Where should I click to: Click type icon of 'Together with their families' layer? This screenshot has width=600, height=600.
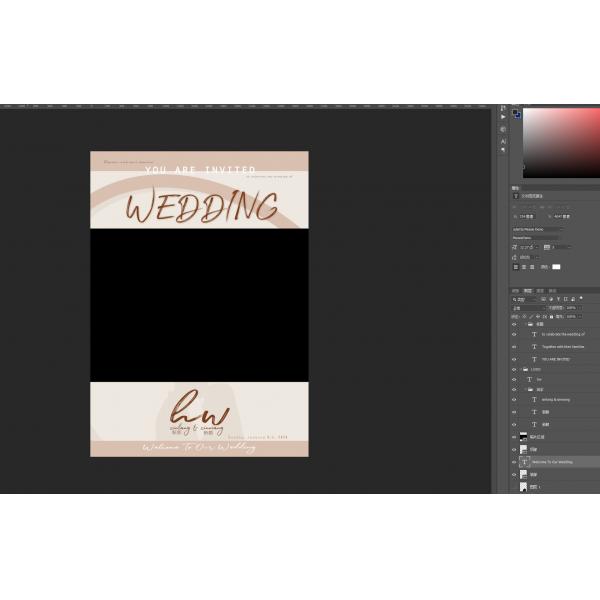[534, 347]
